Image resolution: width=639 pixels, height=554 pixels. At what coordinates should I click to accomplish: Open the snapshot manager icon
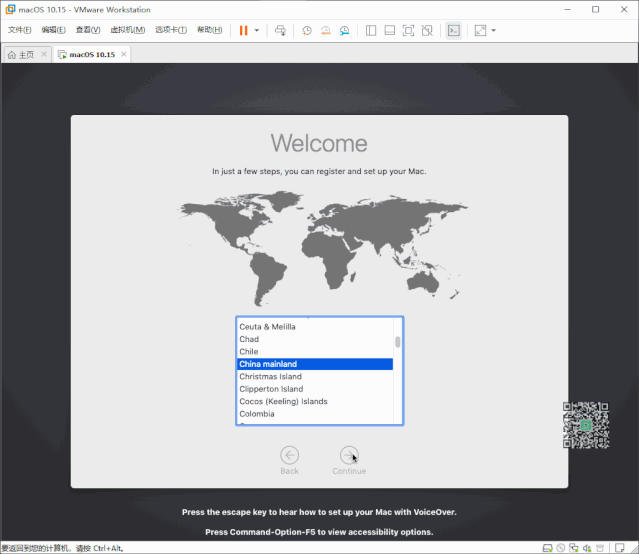tap(343, 30)
